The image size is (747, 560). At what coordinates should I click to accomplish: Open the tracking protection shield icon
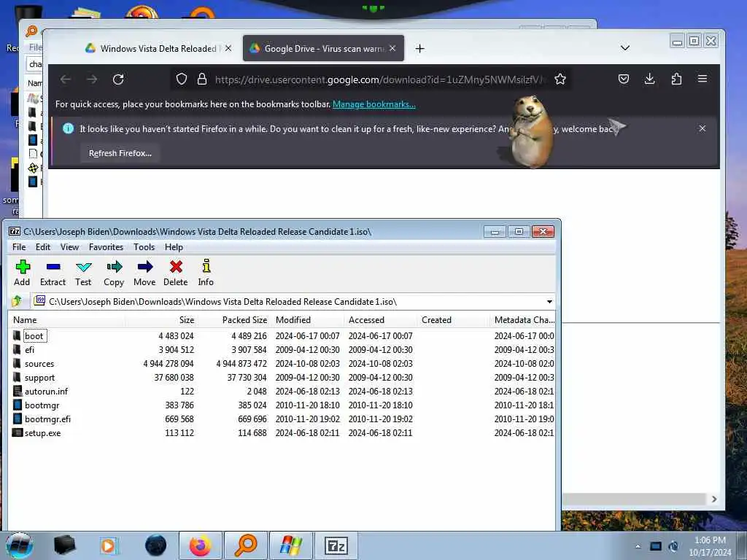pyautogui.click(x=182, y=79)
